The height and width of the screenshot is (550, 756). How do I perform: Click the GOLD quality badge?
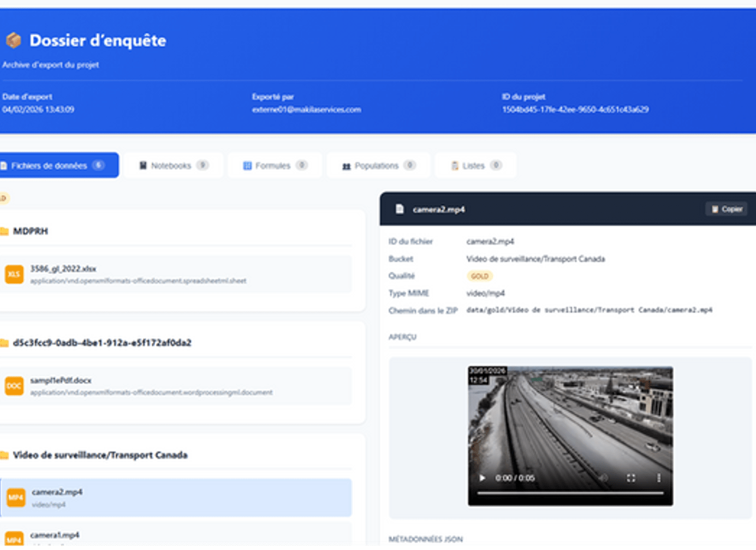pos(480,276)
